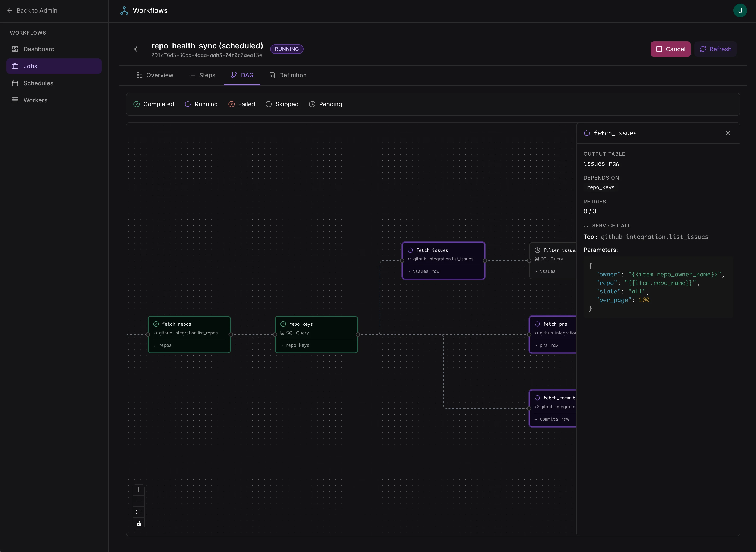Click the RUNNING status badge
756x552 pixels.
[287, 49]
